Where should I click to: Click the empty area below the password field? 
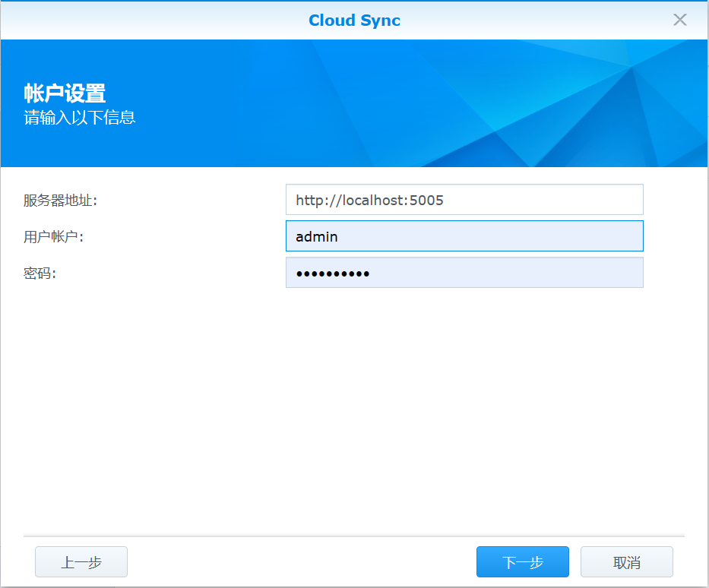tap(354, 403)
